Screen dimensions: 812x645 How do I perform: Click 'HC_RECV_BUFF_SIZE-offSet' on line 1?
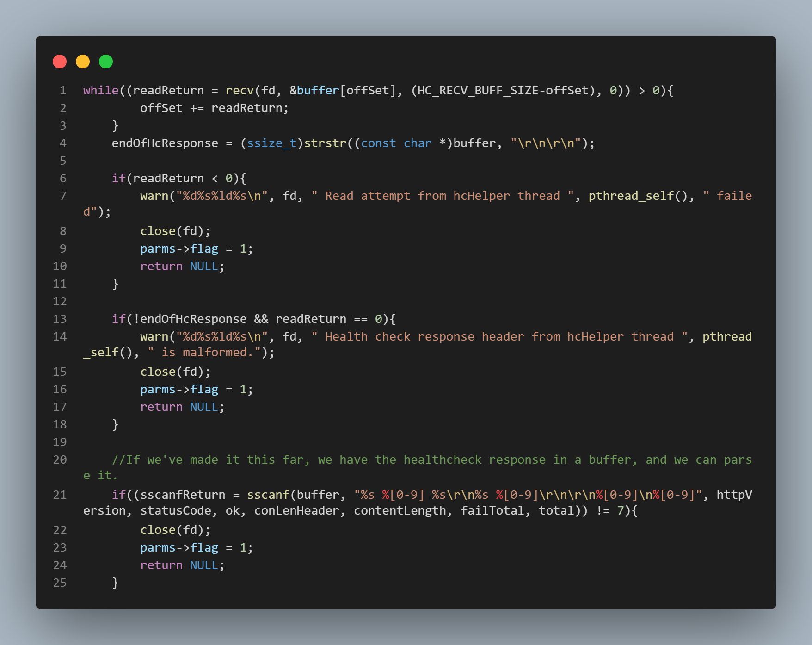click(503, 90)
